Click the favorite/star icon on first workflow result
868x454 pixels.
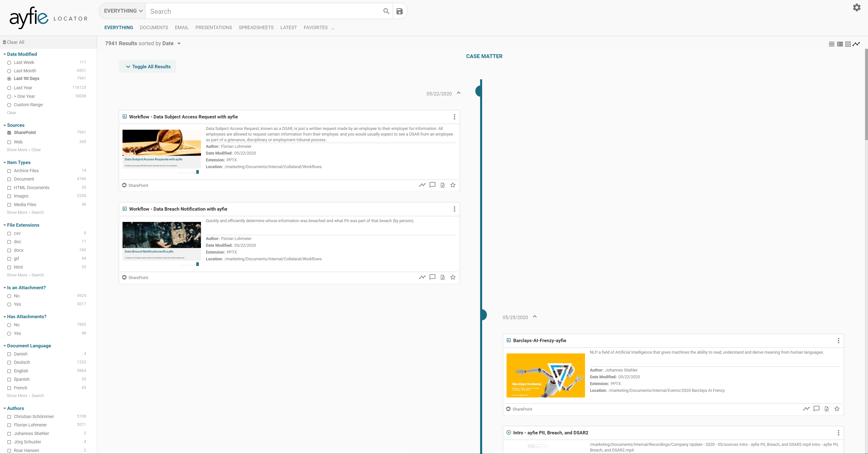(x=453, y=185)
